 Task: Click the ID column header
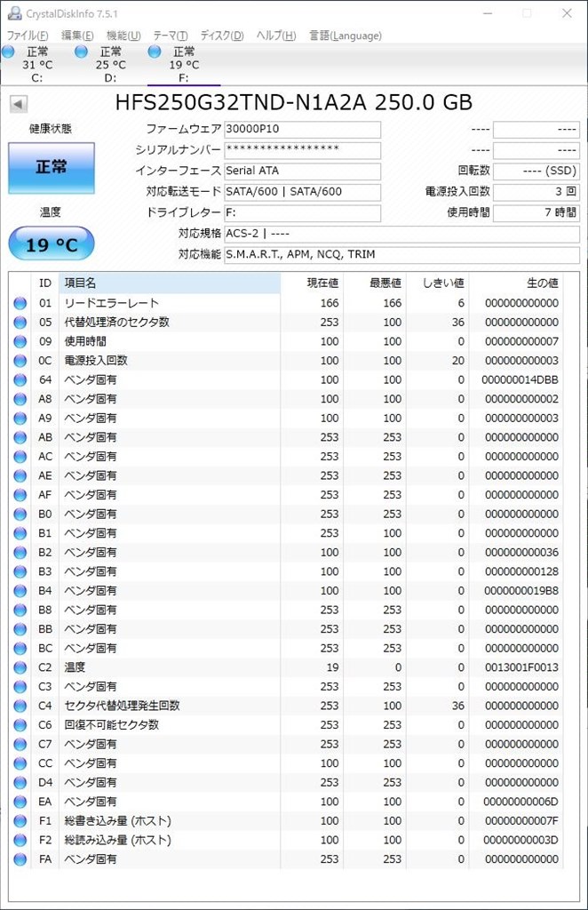coord(45,283)
